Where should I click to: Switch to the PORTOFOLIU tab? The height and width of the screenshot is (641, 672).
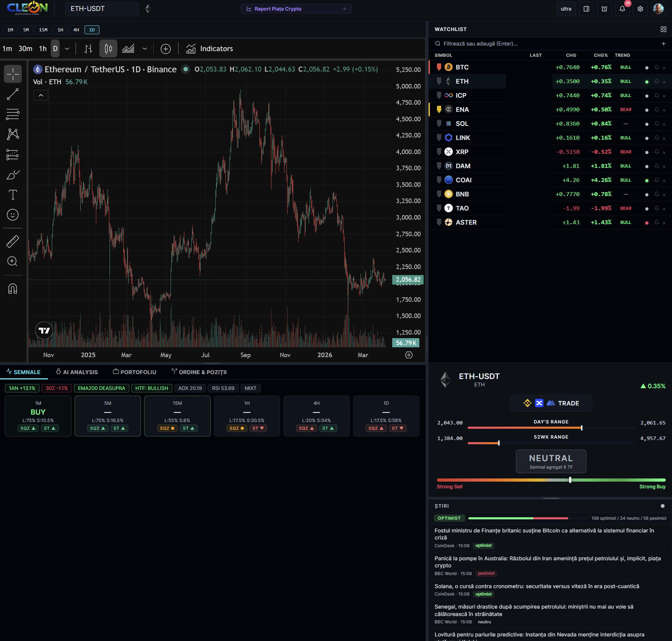135,372
